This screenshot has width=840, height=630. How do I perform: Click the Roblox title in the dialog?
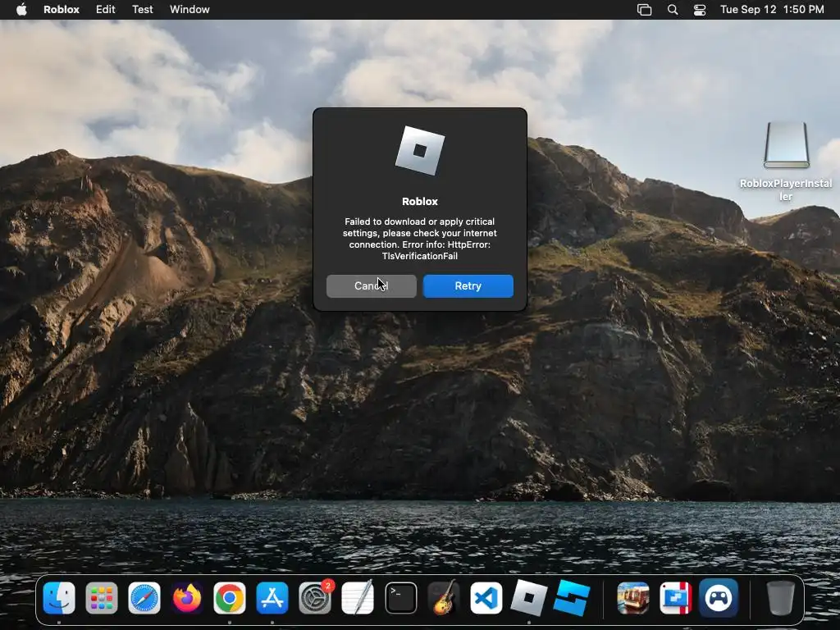click(x=420, y=202)
